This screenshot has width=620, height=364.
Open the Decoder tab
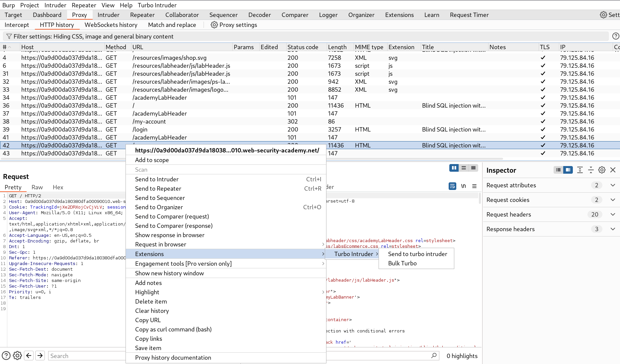pos(259,15)
